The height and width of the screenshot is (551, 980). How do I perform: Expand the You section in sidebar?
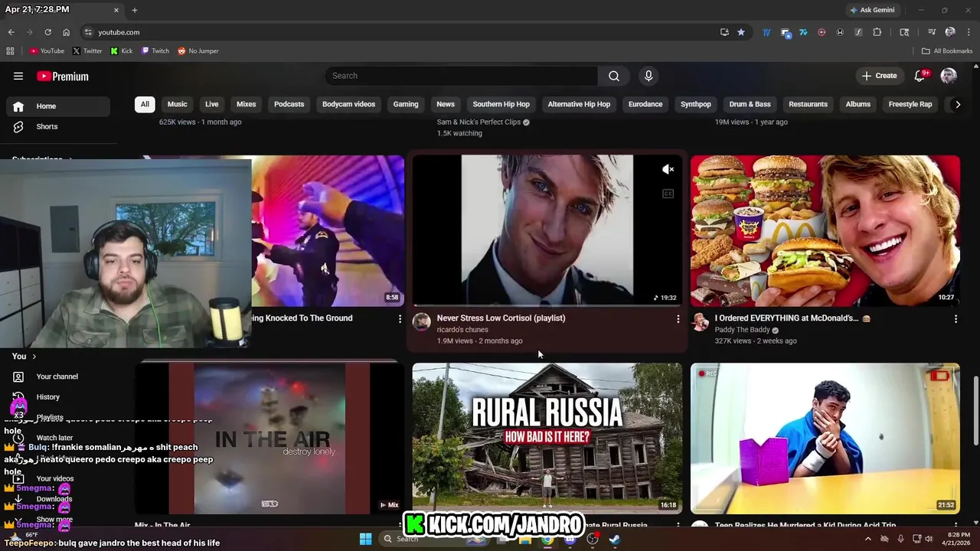pyautogui.click(x=24, y=356)
